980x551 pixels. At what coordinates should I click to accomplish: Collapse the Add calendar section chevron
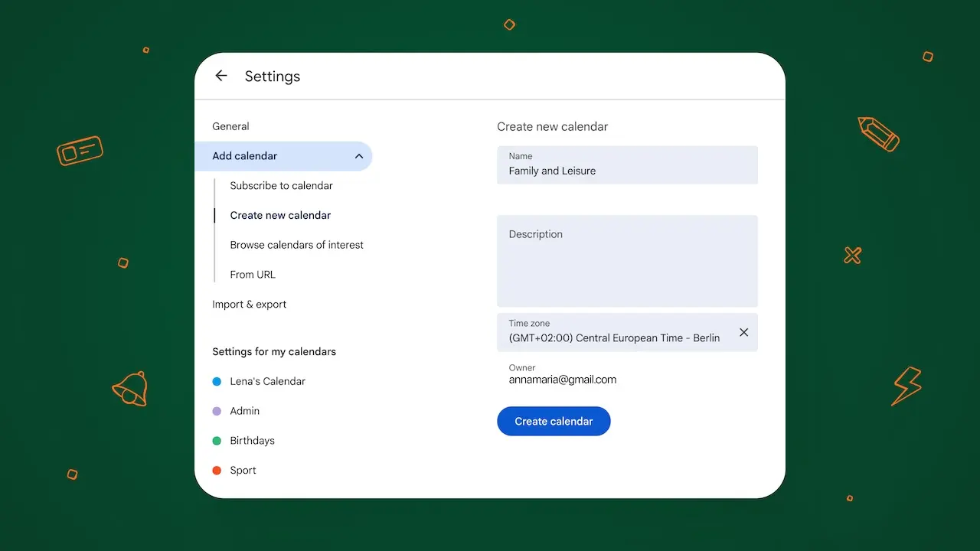pos(358,156)
